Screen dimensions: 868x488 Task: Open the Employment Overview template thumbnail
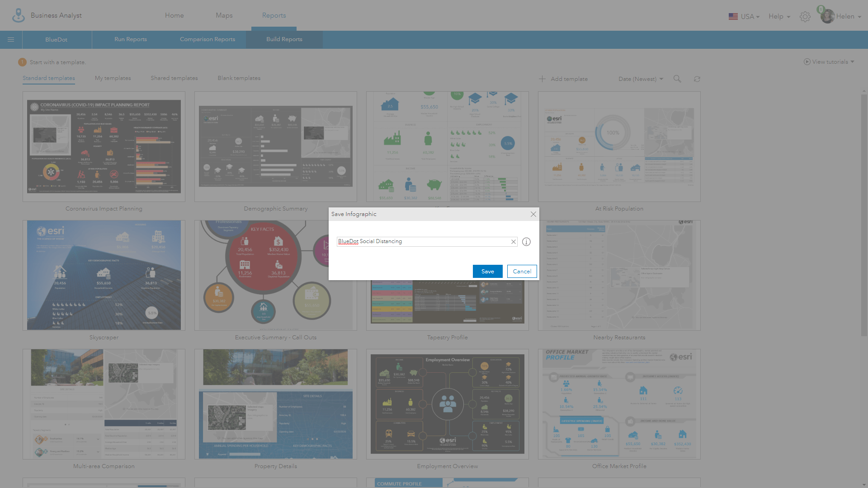(x=448, y=404)
